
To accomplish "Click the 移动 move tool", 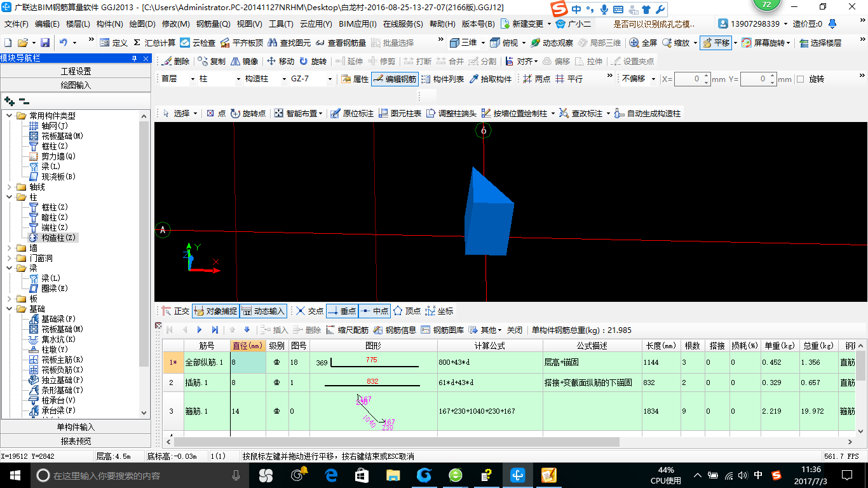I will click(x=280, y=61).
